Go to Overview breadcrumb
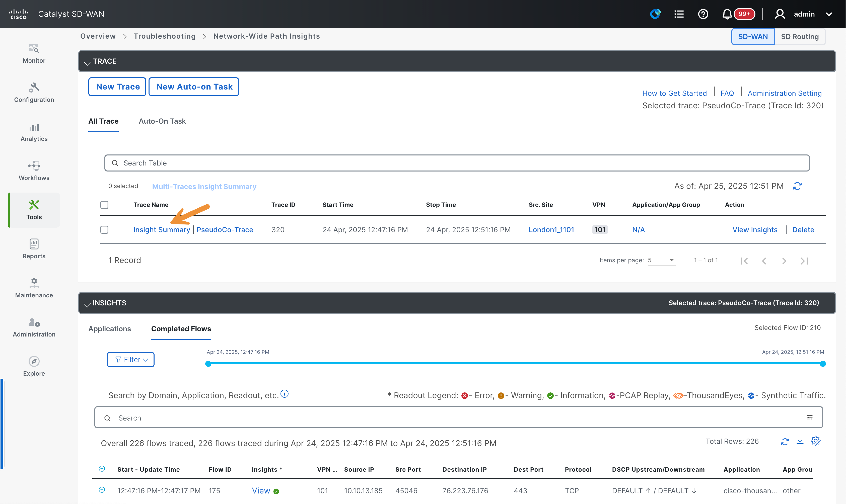The image size is (846, 504). pyautogui.click(x=98, y=36)
